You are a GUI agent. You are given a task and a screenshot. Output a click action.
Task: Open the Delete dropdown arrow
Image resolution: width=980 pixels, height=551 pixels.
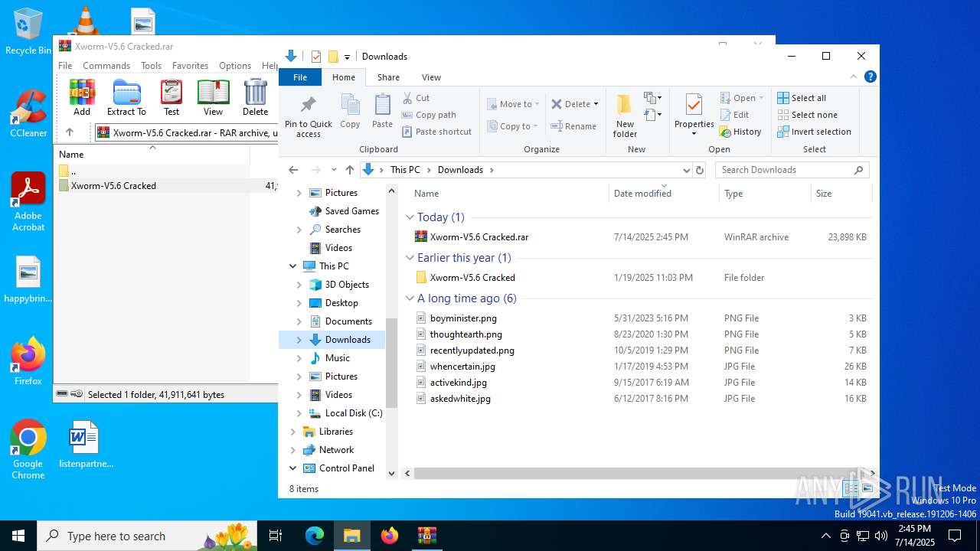pos(596,104)
